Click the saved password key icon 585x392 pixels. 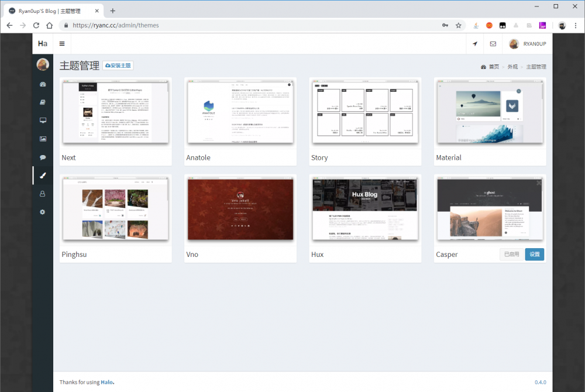[x=445, y=25]
